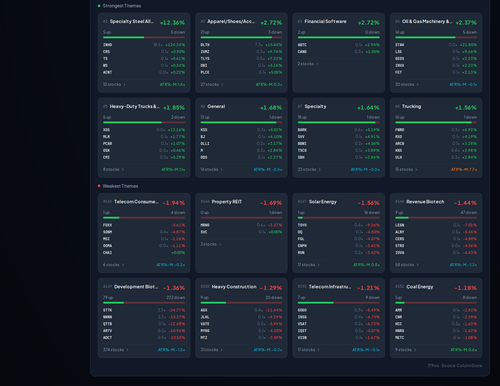Expand the '23 stocks' list in Specialty card
The width and height of the screenshot is (500, 386).
(309, 169)
